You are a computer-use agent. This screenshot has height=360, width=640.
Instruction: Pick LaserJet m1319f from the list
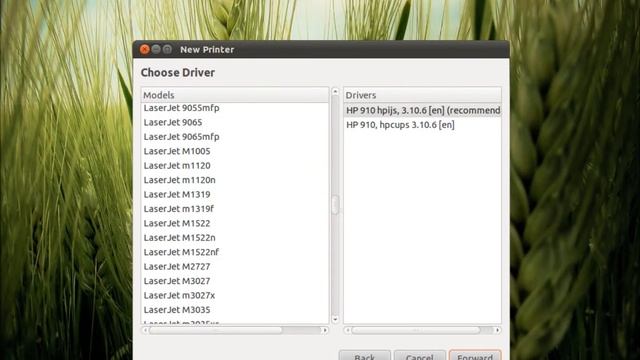click(235, 209)
